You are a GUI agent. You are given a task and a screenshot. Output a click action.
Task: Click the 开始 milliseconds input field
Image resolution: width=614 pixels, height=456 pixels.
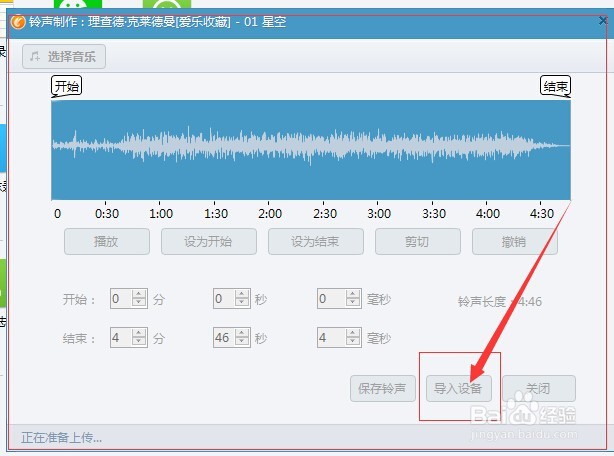[x=332, y=299]
